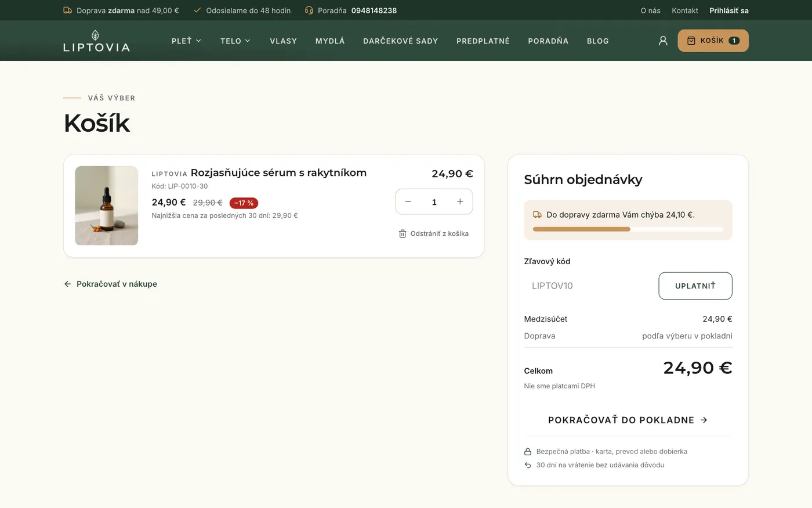Expand the TELO menu dropdown
Image resolution: width=812 pixels, height=508 pixels.
[235, 41]
